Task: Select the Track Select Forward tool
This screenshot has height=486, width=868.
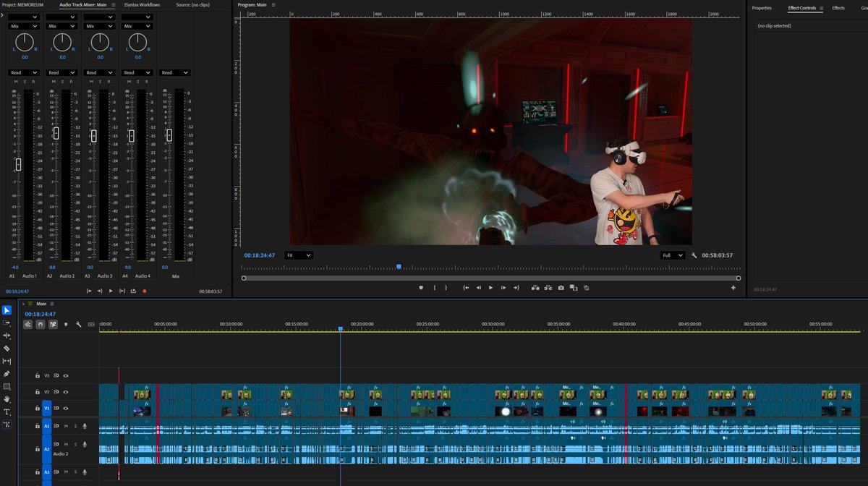Action: (x=7, y=323)
